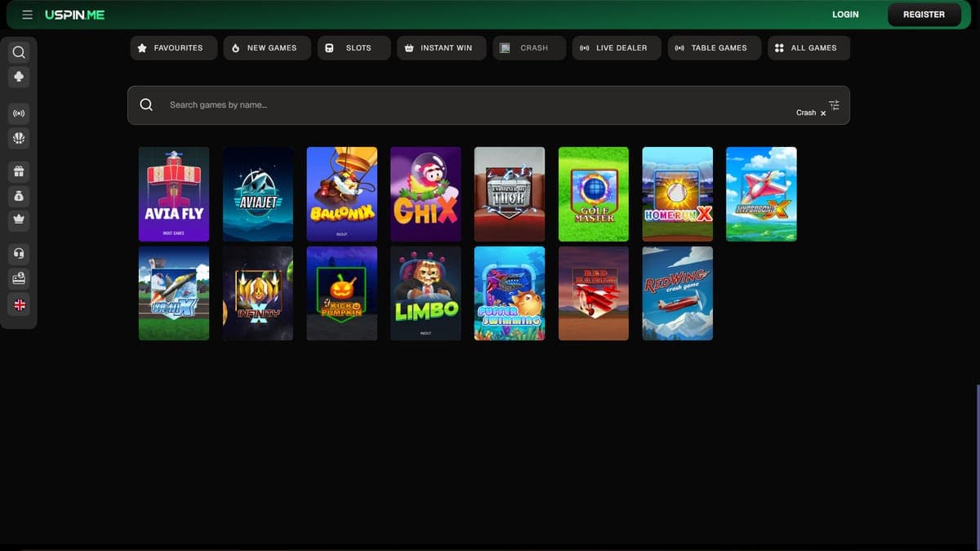Open the sidebar club-suit casino icon
This screenshot has height=551, width=980.
(19, 77)
